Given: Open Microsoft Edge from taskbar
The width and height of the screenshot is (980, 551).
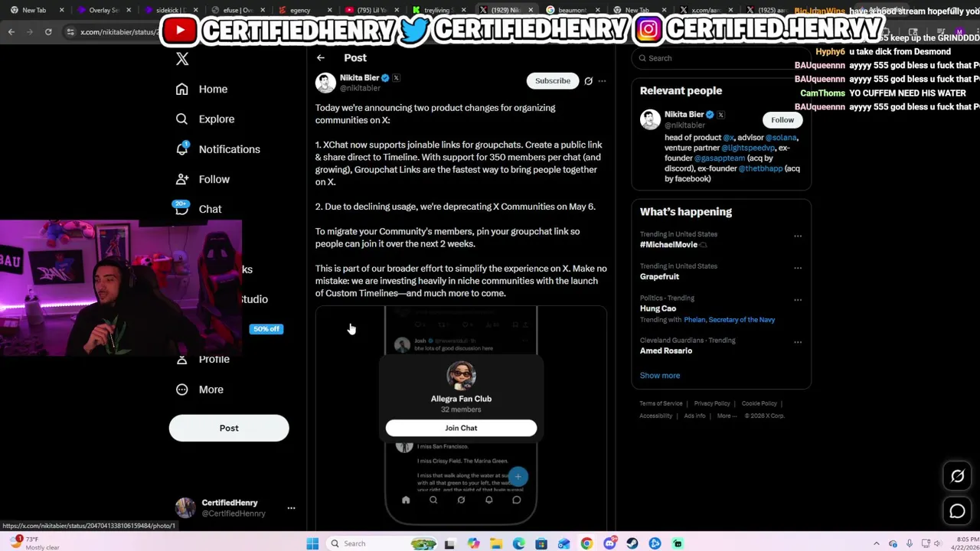Looking at the screenshot, I should tap(519, 543).
